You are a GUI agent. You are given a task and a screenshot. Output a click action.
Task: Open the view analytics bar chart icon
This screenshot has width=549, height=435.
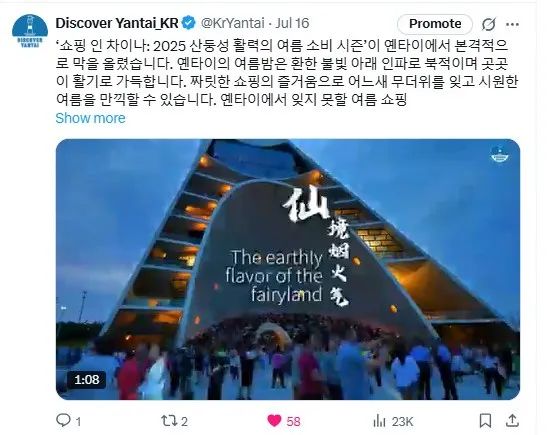[x=379, y=420]
